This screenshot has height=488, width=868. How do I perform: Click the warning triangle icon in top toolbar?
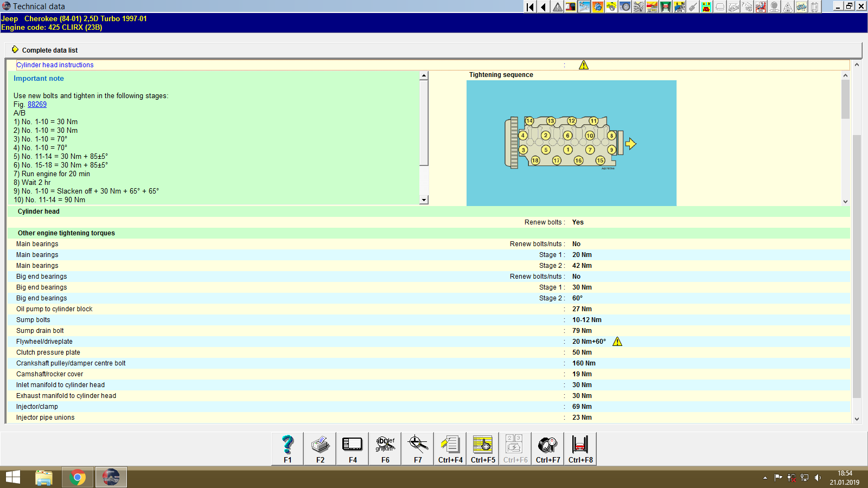(557, 7)
